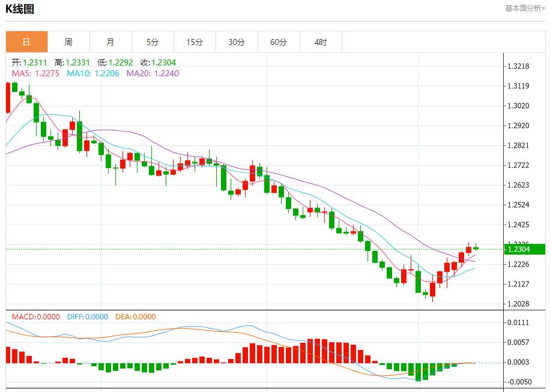The image size is (550, 392).
Task: Click the 0.0057 MACD axis label
Action: pyautogui.click(x=518, y=342)
